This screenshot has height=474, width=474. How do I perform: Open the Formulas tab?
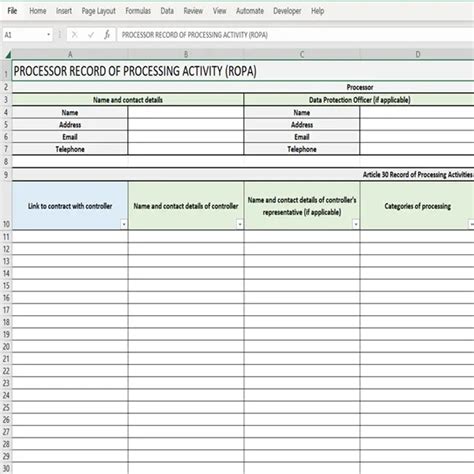(x=138, y=11)
